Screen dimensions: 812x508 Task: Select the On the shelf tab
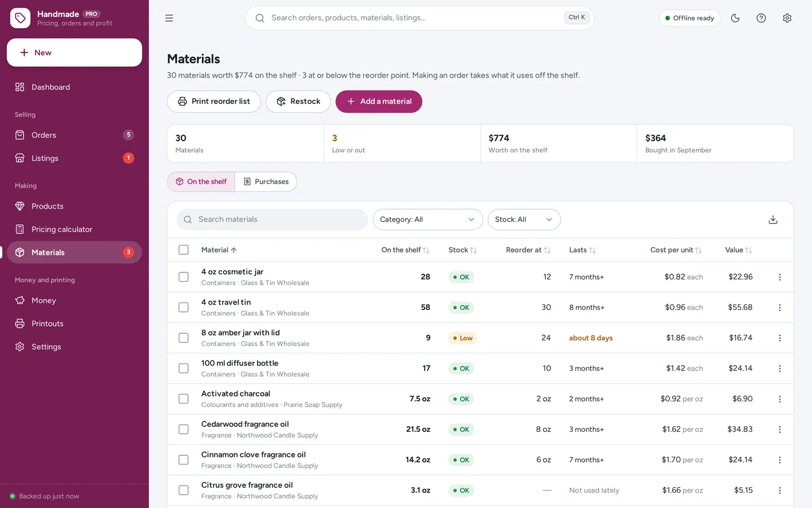tap(201, 182)
